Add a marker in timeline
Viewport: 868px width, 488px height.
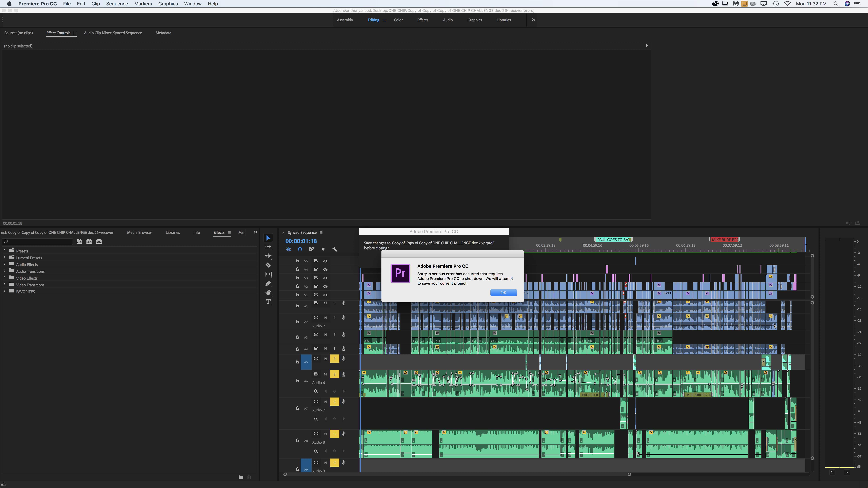(x=323, y=249)
